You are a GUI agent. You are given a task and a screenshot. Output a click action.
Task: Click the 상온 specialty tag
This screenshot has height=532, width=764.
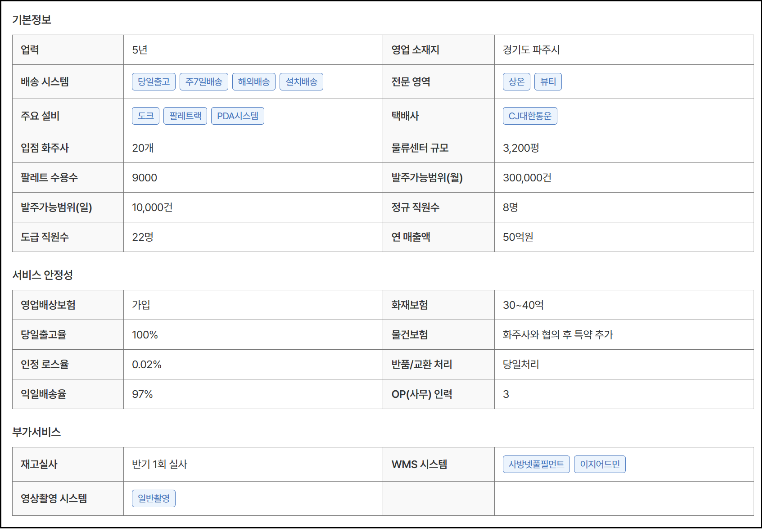pos(516,82)
